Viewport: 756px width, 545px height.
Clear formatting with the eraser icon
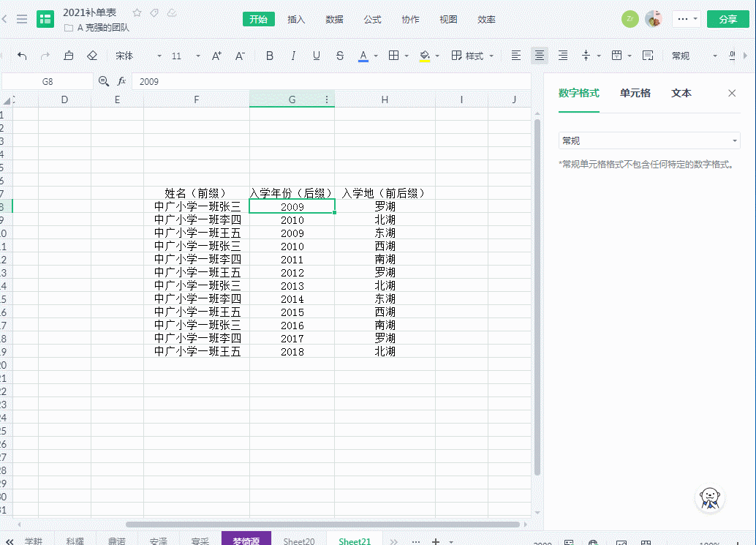tap(92, 56)
